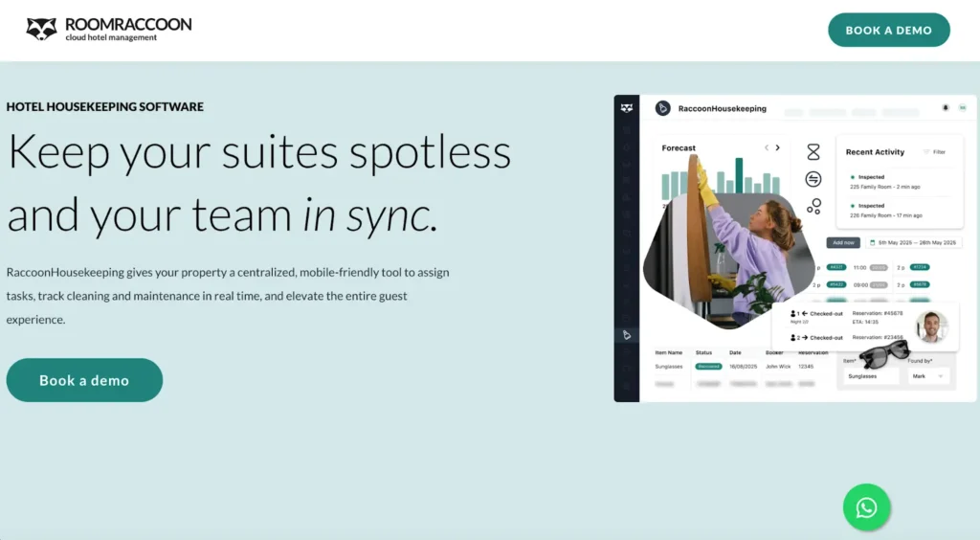
Task: Click the RoomRaccoon raccoon logo icon
Action: (41, 29)
